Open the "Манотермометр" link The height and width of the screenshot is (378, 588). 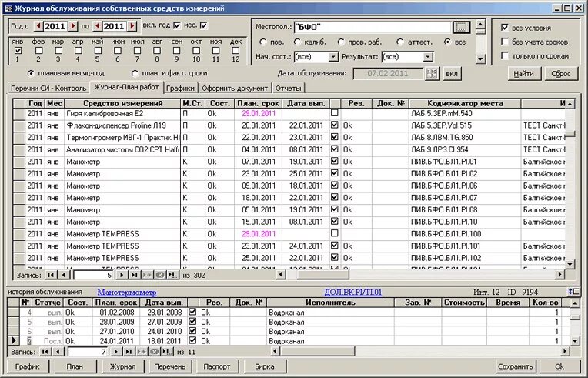pos(127,292)
